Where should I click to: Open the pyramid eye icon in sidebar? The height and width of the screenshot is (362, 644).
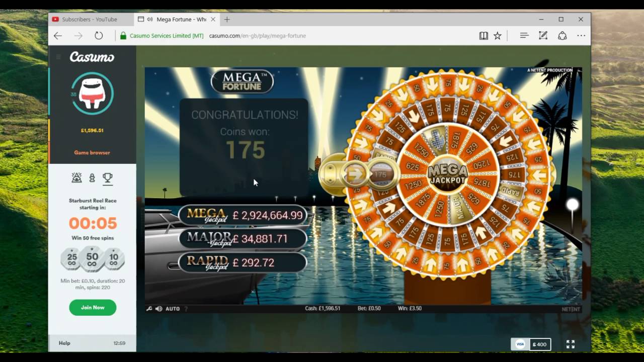point(76,177)
